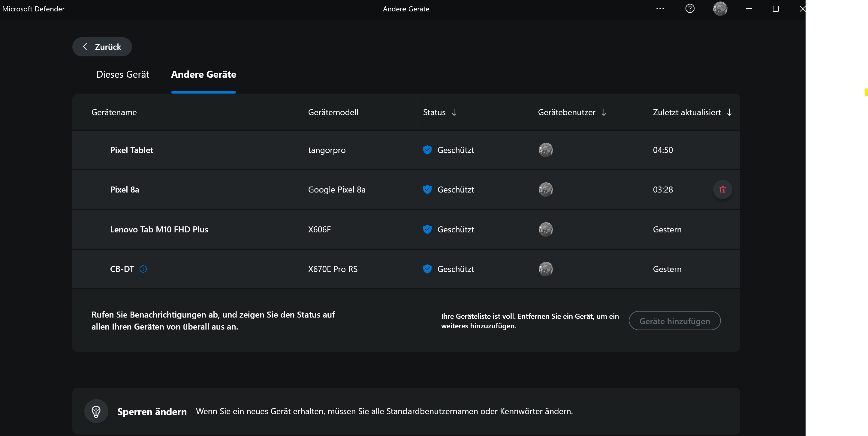Open the help question mark icon

(689, 9)
